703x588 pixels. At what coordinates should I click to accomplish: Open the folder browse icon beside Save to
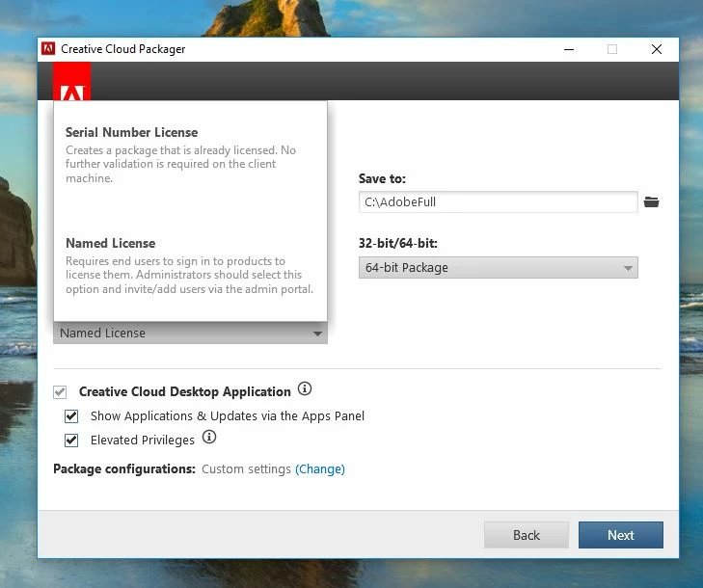pyautogui.click(x=651, y=202)
